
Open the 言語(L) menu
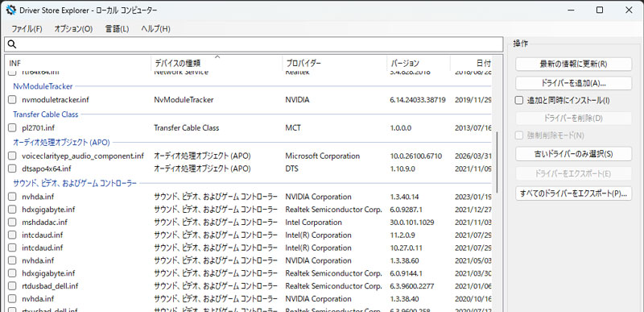click(x=117, y=29)
